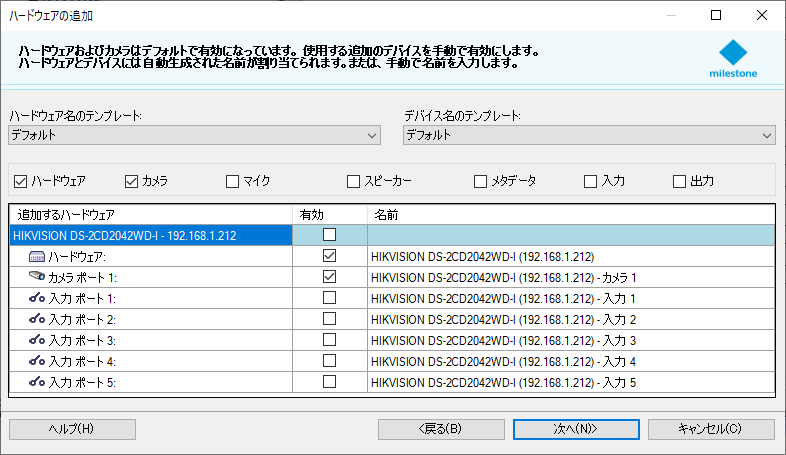Select the ハードウェア: tree row label
786x455 pixels.
click(x=77, y=257)
